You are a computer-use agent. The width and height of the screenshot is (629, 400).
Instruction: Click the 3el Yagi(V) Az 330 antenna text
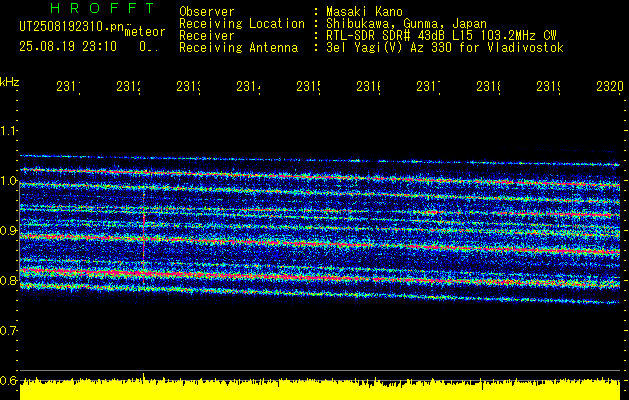(x=445, y=48)
